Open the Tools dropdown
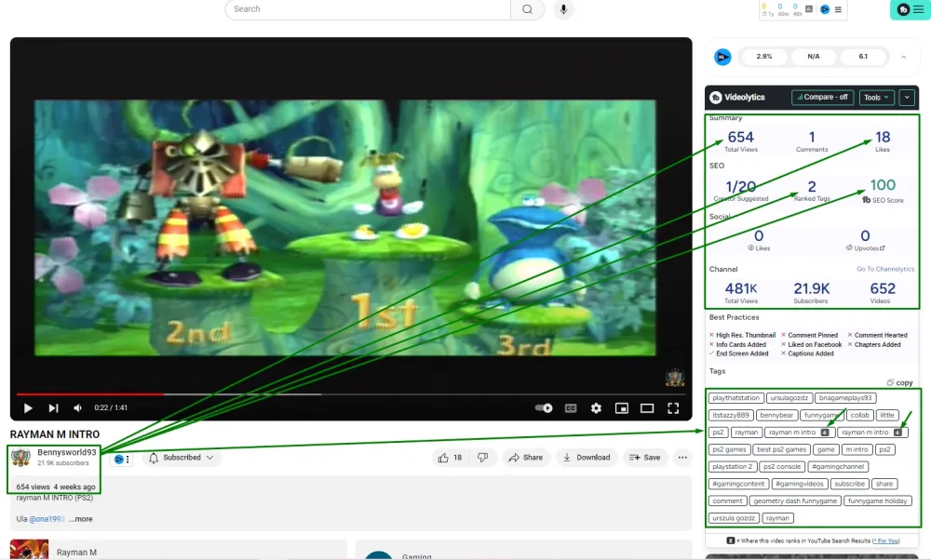Screen dimensions: 931x560 pyautogui.click(x=876, y=98)
